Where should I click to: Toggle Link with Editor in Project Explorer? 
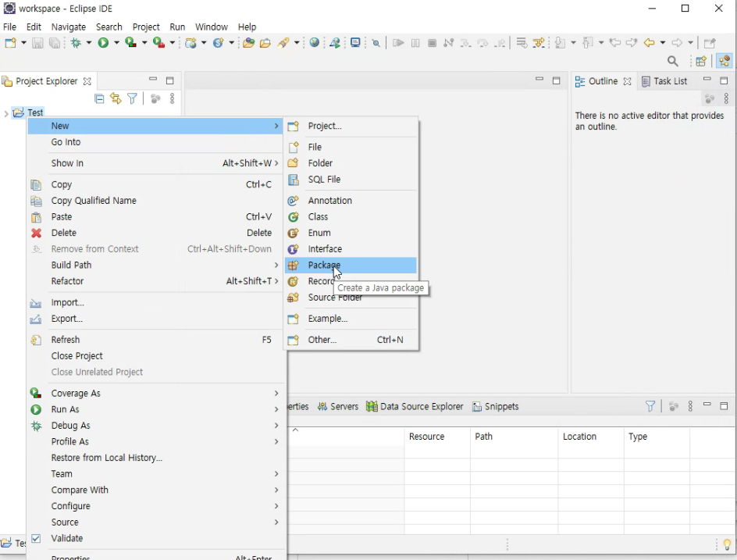pyautogui.click(x=116, y=98)
